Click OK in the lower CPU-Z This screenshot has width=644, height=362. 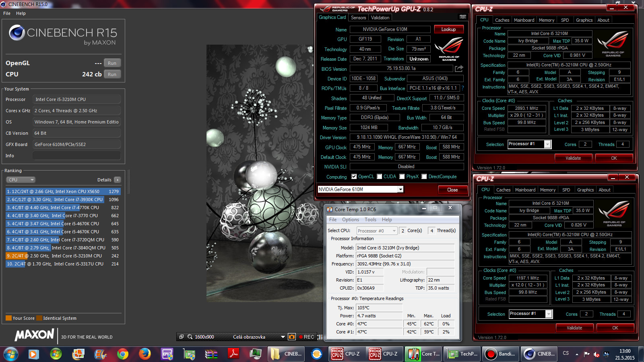pos(615,328)
